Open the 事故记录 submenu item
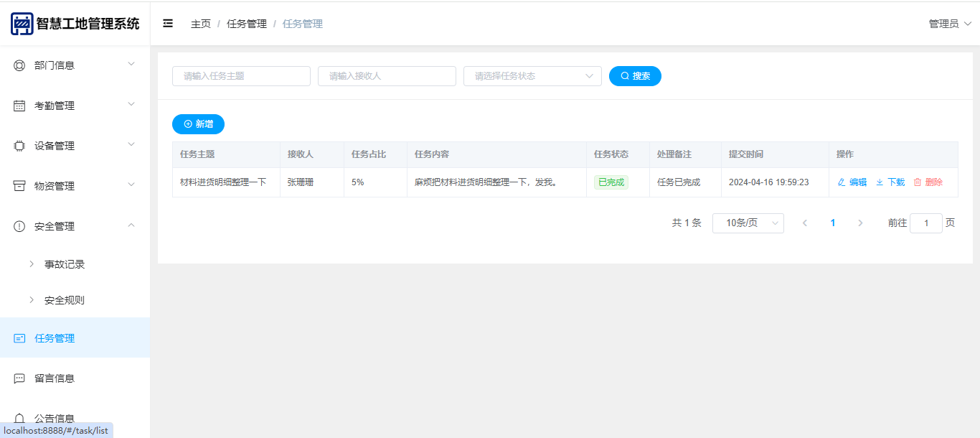This screenshot has height=438, width=980. tap(65, 264)
